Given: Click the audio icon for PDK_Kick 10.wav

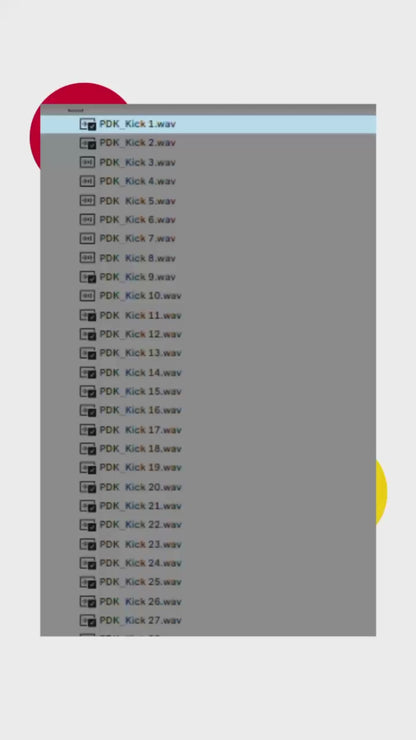Looking at the screenshot, I should coord(87,296).
